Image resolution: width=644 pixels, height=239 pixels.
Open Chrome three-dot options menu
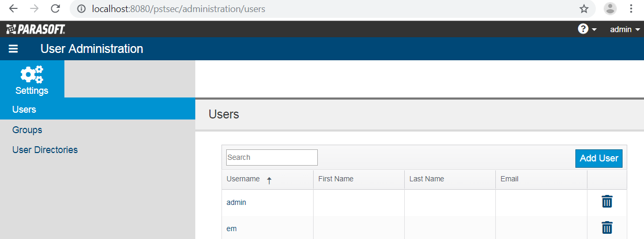coord(630,8)
